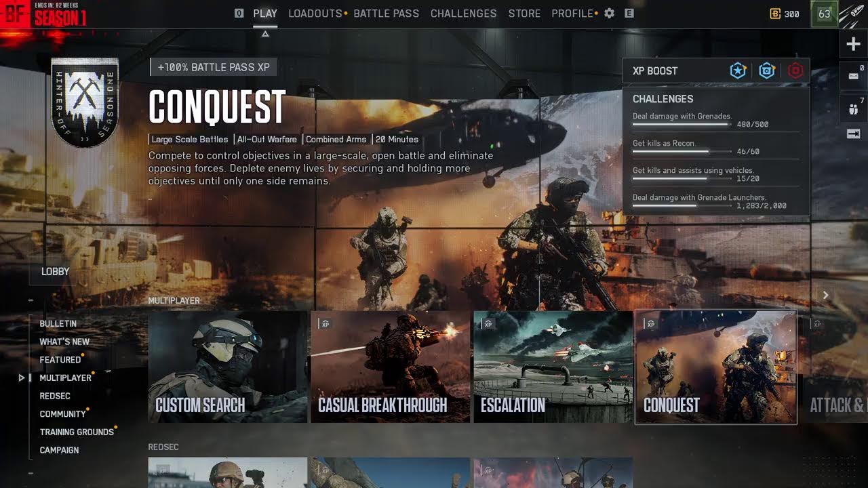Open the player rank 63 badge
Screen dimensions: 868x488
tap(824, 14)
